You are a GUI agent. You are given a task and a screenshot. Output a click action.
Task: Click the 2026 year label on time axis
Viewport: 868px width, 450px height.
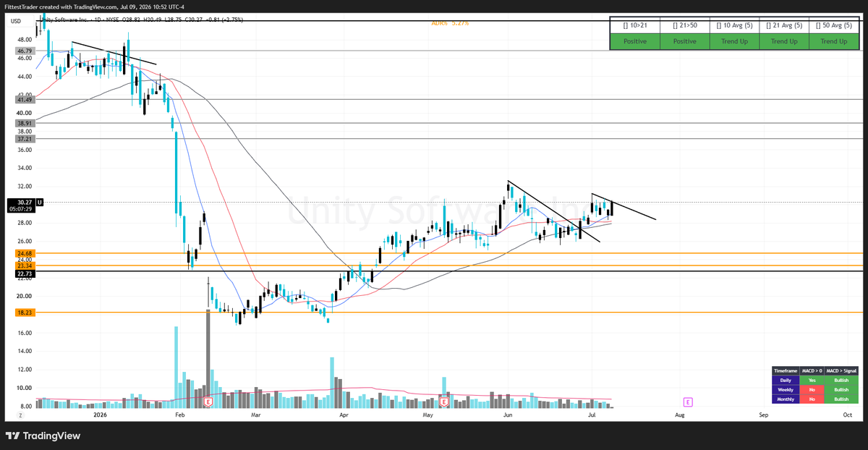[100, 415]
